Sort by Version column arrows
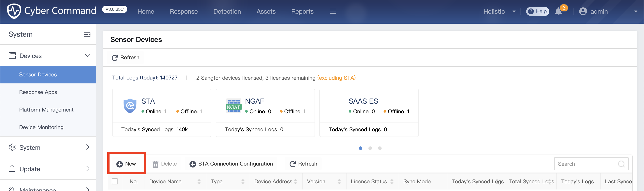The image size is (644, 191). click(339, 182)
